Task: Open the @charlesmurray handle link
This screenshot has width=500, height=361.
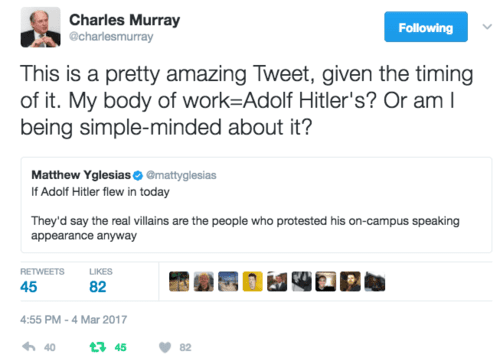Action: 111,37
